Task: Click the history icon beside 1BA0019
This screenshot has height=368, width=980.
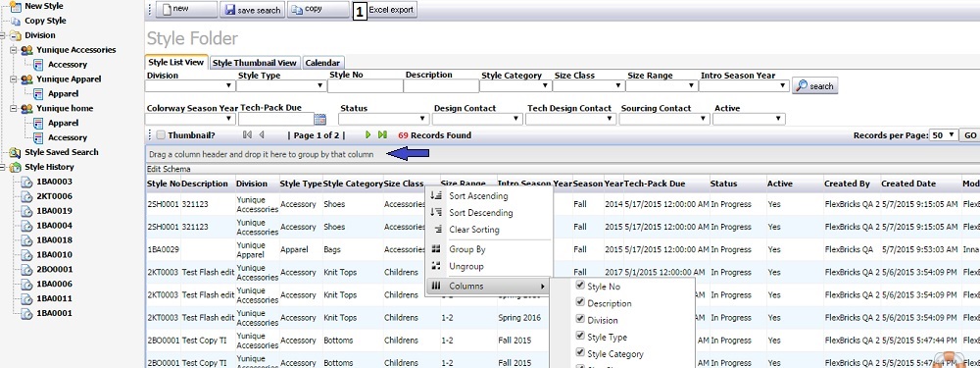Action: (26, 211)
